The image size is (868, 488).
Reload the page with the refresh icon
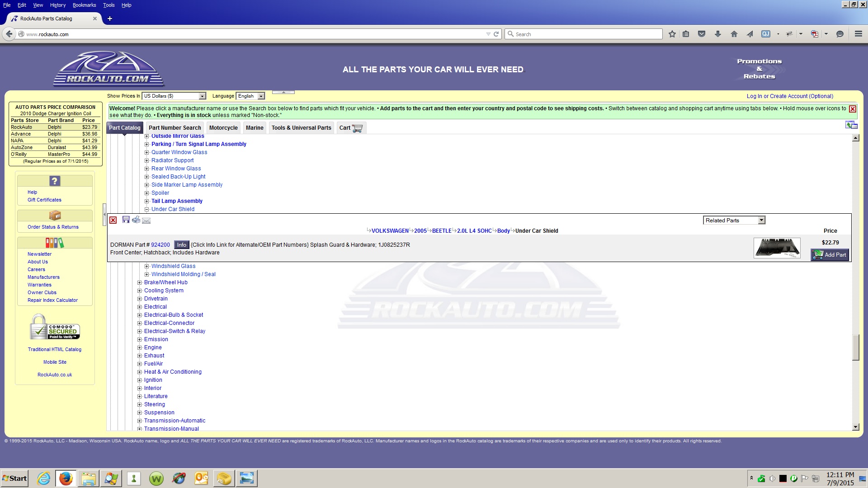point(496,34)
